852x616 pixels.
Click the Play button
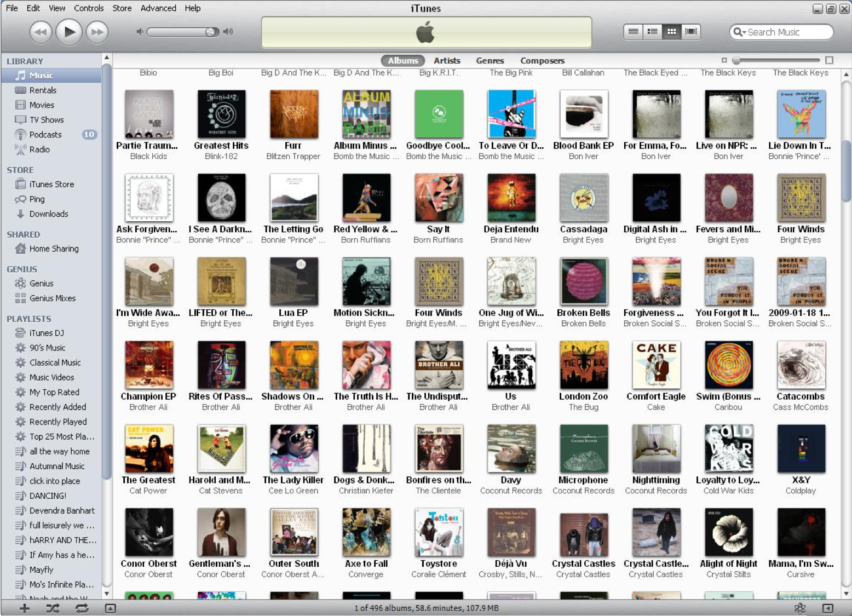point(69,32)
